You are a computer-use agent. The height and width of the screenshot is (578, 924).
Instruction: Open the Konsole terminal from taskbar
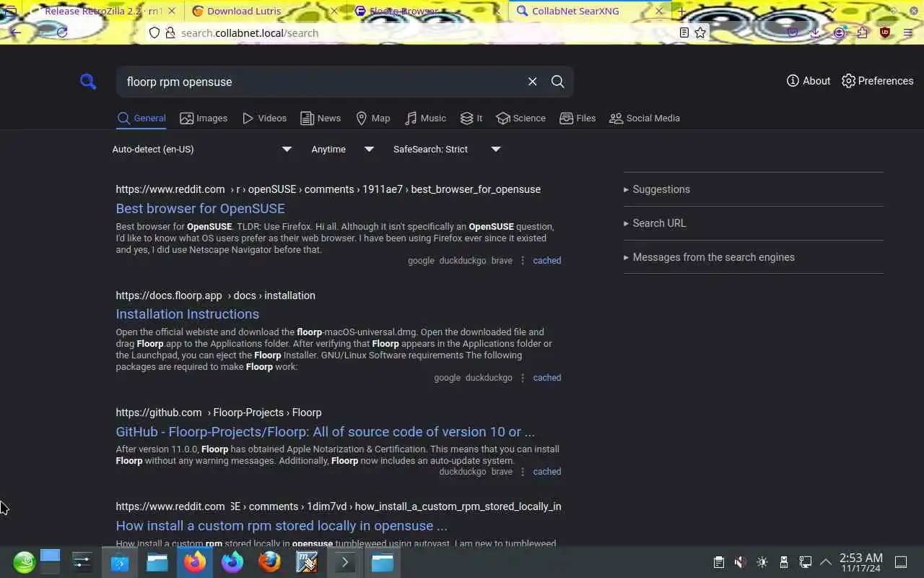click(x=344, y=562)
